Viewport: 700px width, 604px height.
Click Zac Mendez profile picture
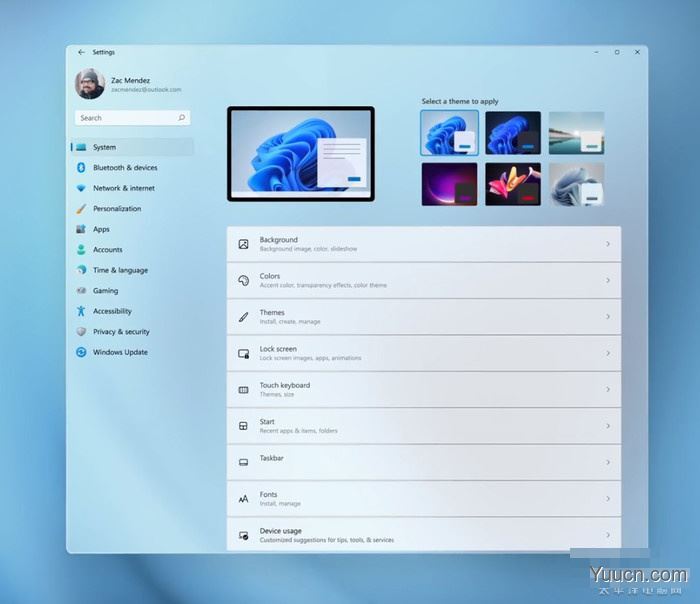(x=90, y=84)
